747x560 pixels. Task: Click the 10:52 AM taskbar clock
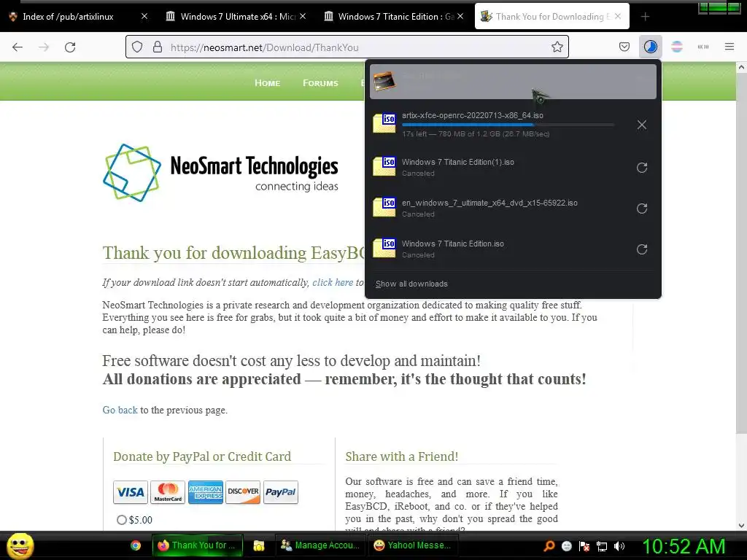pyautogui.click(x=684, y=546)
